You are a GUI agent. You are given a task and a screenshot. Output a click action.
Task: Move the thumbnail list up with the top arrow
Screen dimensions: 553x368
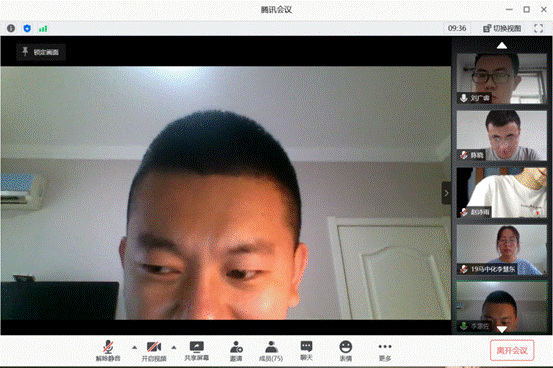[x=502, y=46]
